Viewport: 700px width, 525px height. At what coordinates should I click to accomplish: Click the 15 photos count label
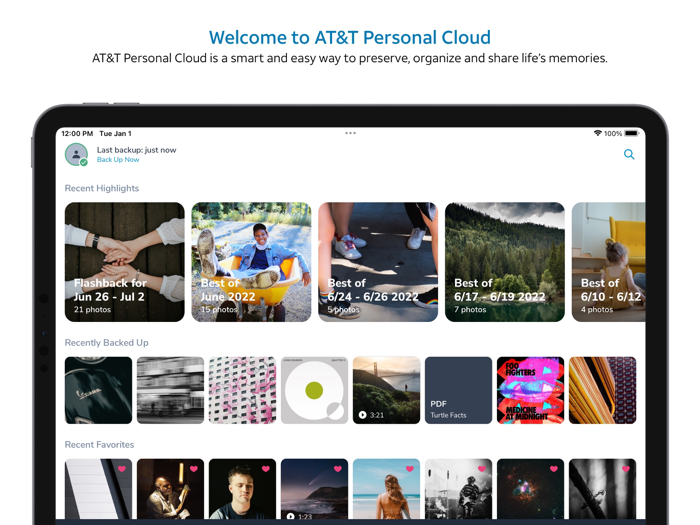coord(219,309)
